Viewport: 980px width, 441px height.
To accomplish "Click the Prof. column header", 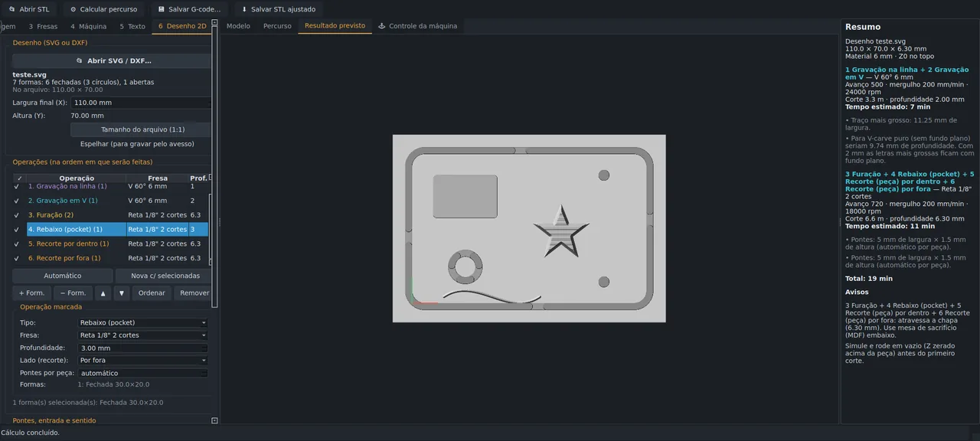I will pyautogui.click(x=198, y=178).
